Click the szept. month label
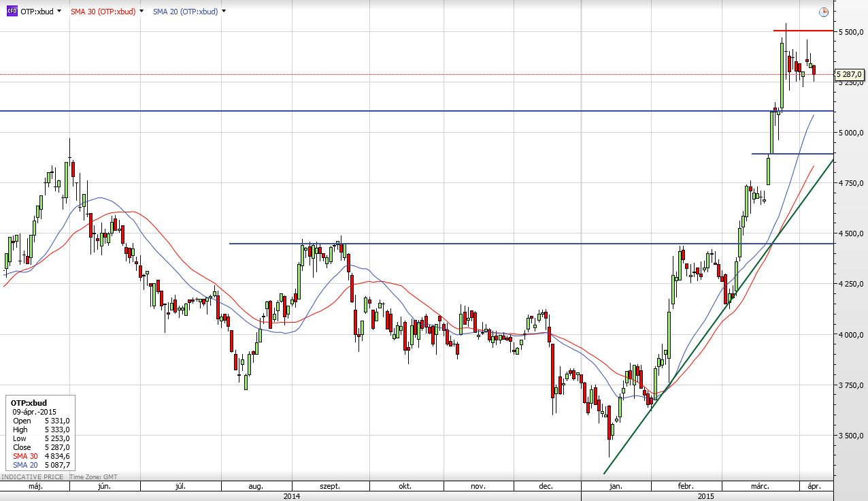 point(330,486)
